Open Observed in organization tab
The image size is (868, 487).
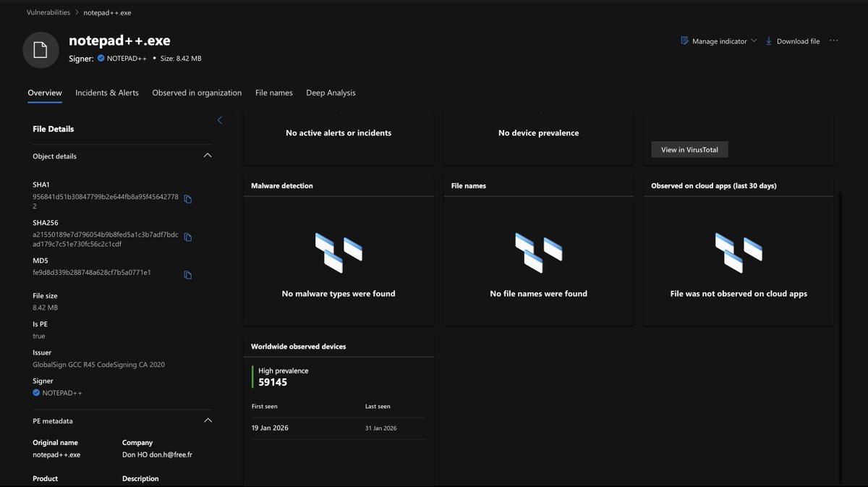point(197,93)
